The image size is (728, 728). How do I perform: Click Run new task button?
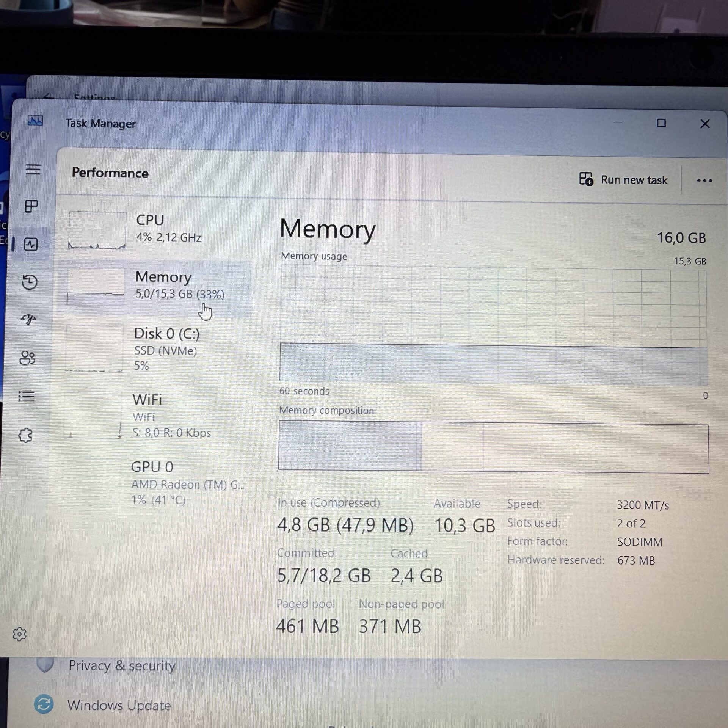pyautogui.click(x=623, y=180)
